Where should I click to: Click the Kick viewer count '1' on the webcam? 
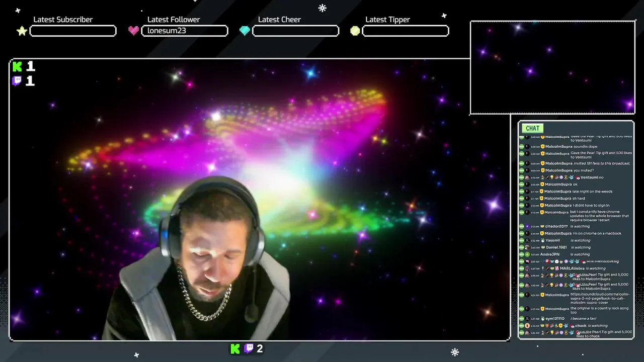click(31, 66)
